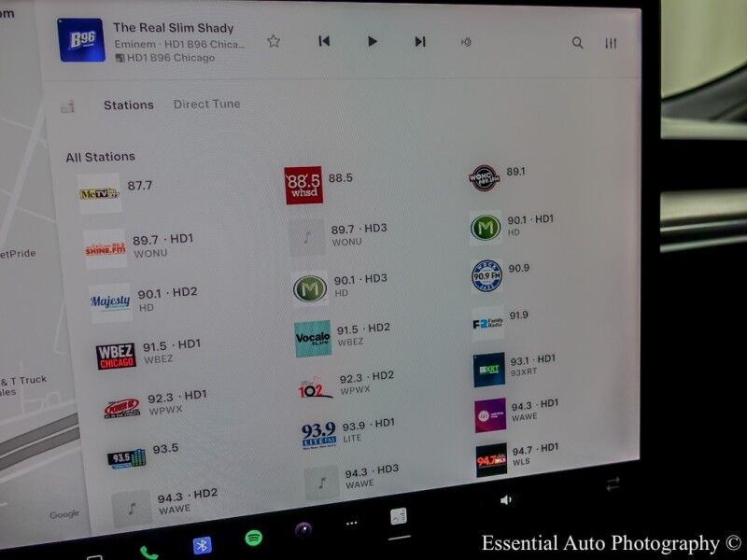
Task: Open the three-dot app launcher
Action: [351, 524]
